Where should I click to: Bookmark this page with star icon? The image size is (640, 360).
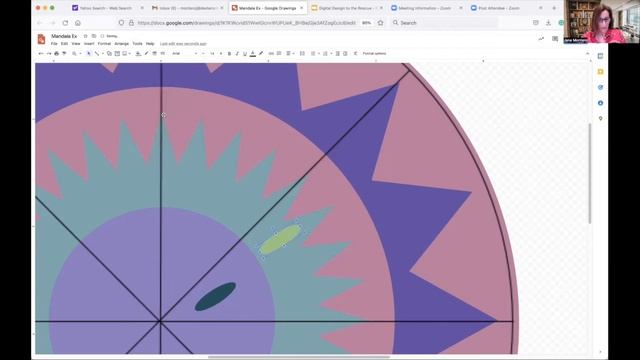coord(380,23)
